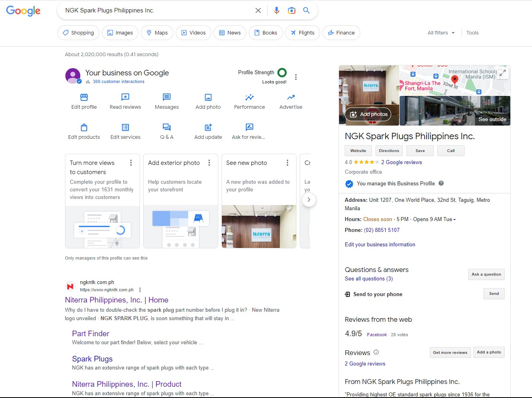Open the Flights tab

[303, 33]
